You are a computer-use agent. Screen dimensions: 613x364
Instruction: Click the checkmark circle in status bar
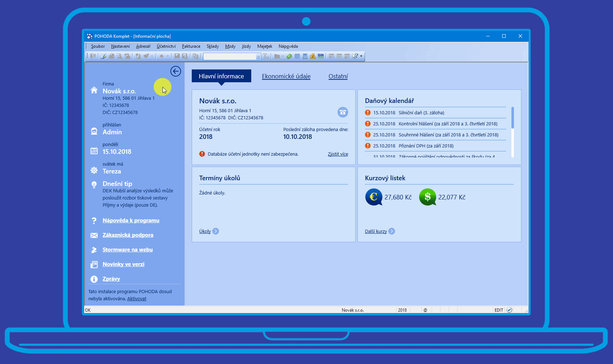tap(509, 310)
